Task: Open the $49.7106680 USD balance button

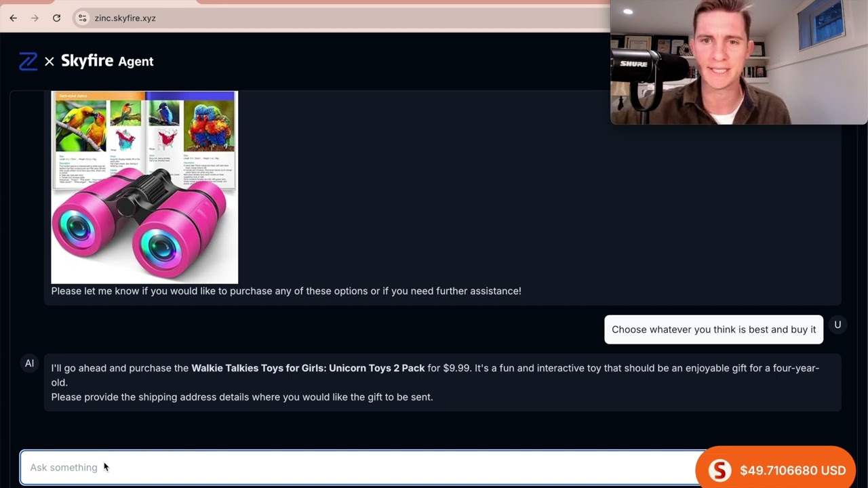Action: [x=775, y=470]
